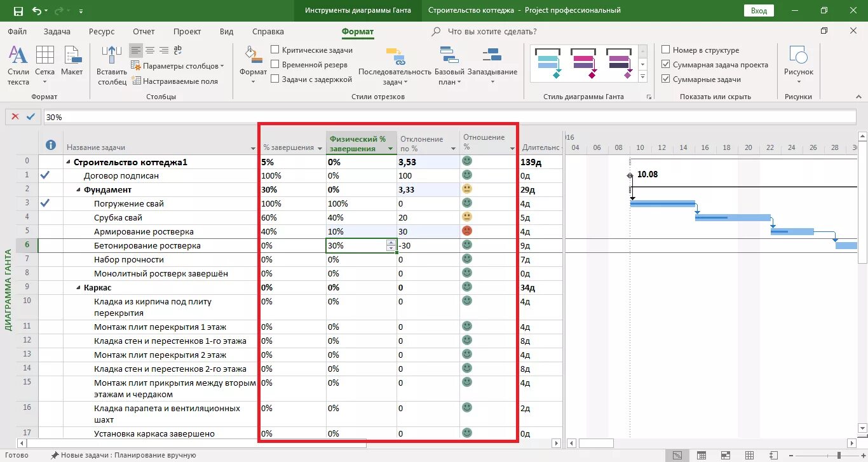Open the Gridlines (Сетка) tool
Screen dimensions: 868x462
(x=45, y=66)
